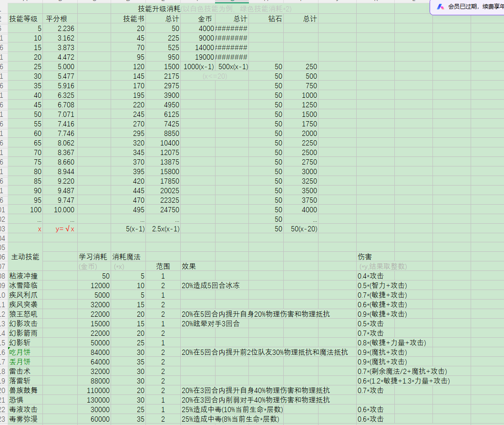
Task: Select the damage formula 0.5*(智力+攻击)
Action: [x=382, y=285]
